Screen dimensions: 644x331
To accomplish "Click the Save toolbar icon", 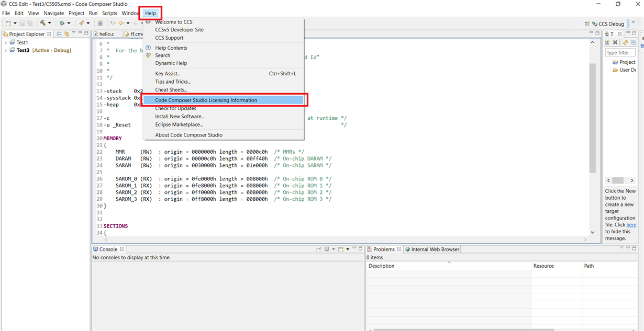I will [x=23, y=23].
